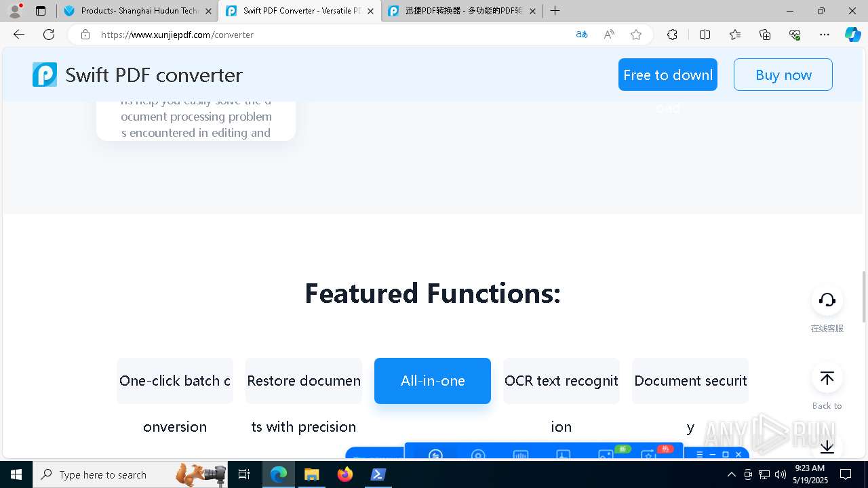Screen dimensions: 868x488
Task: Close the 迅捷PDF转换器 tab
Action: pyautogui.click(x=532, y=11)
